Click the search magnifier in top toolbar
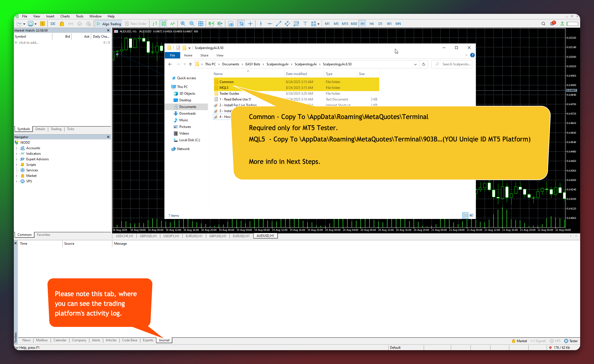594x364 pixels. (x=543, y=24)
